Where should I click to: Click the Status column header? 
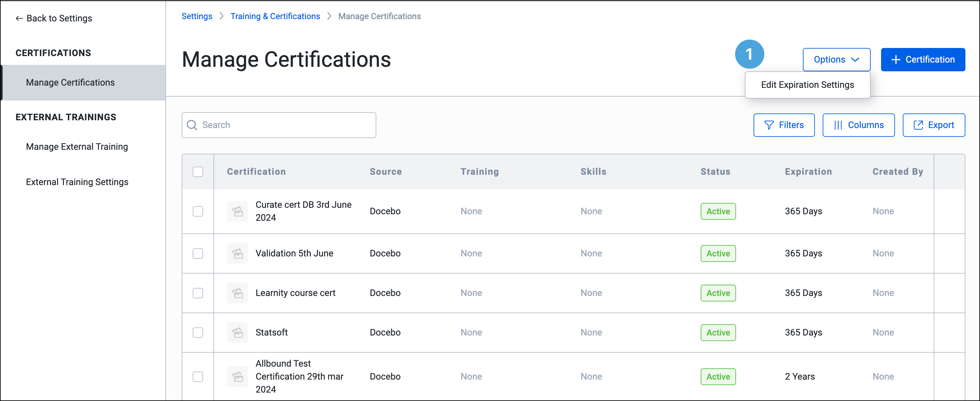[715, 172]
